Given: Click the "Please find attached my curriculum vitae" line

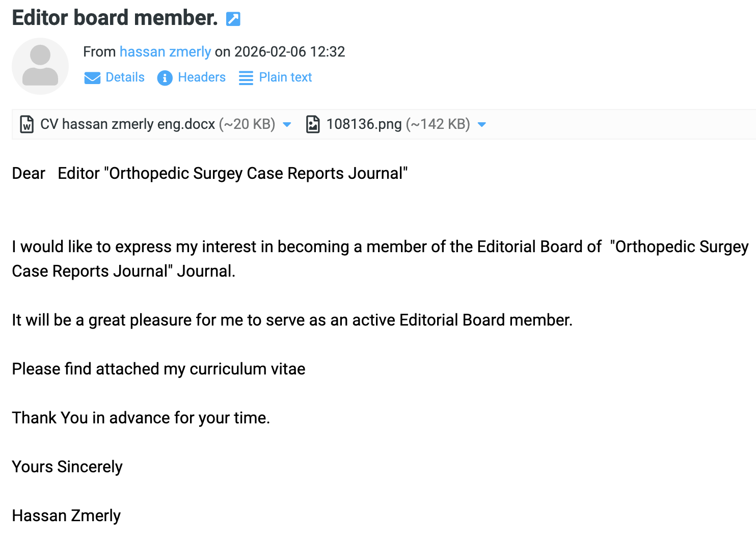Looking at the screenshot, I should [158, 369].
